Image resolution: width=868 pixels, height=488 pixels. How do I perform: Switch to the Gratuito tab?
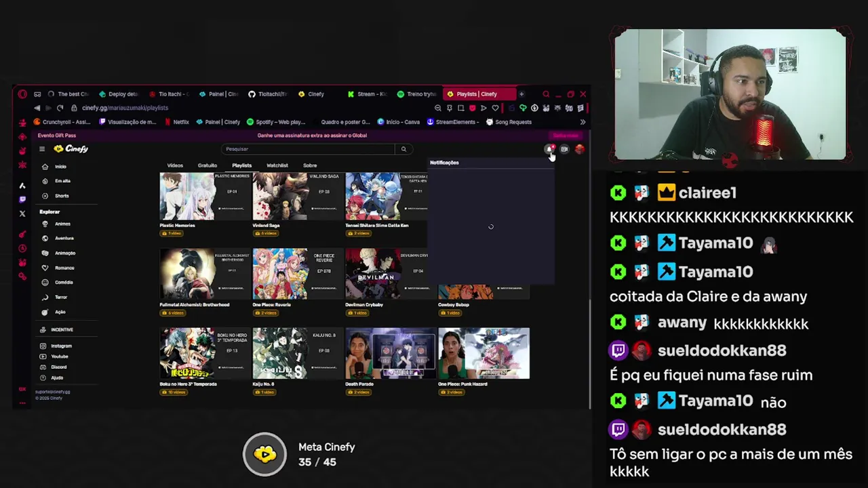tap(208, 165)
